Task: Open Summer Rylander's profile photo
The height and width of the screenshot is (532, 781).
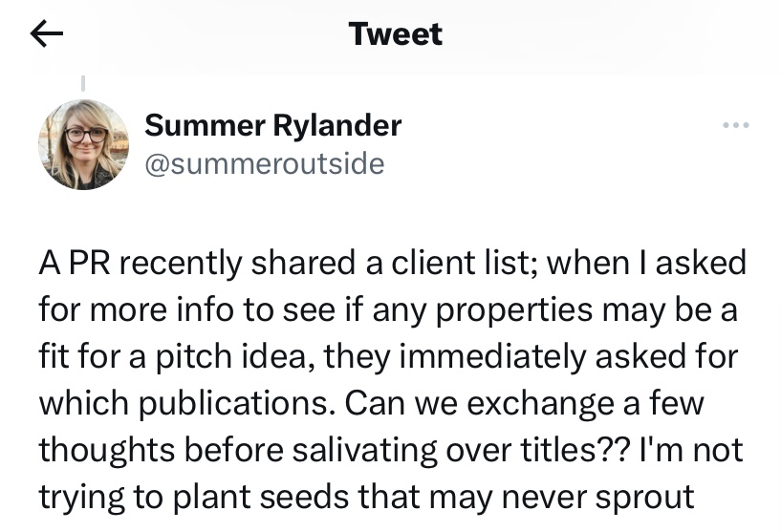Action: click(x=83, y=144)
